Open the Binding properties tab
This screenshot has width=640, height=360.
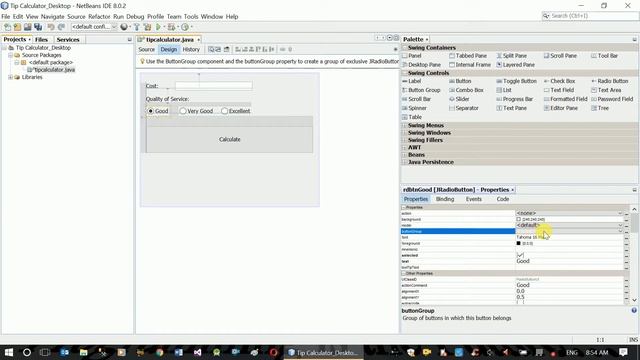point(444,199)
